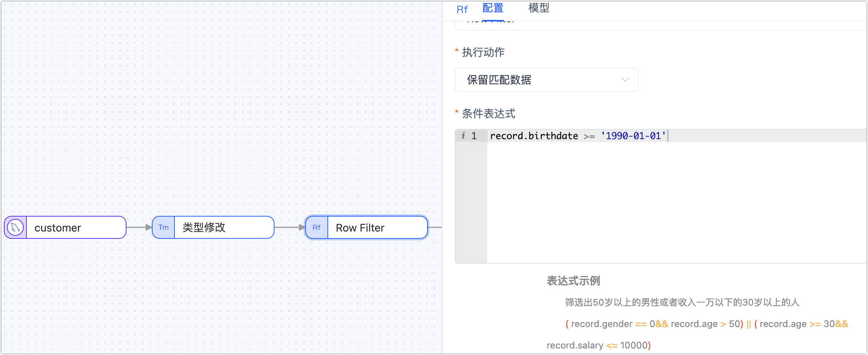Click the 表达式示例 heading

point(573,281)
